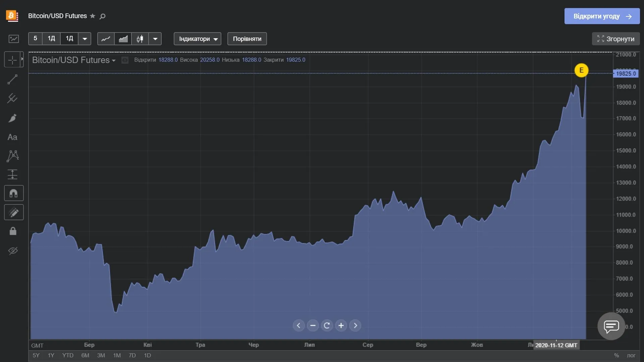Open chart style dropdown arrow

tap(155, 39)
